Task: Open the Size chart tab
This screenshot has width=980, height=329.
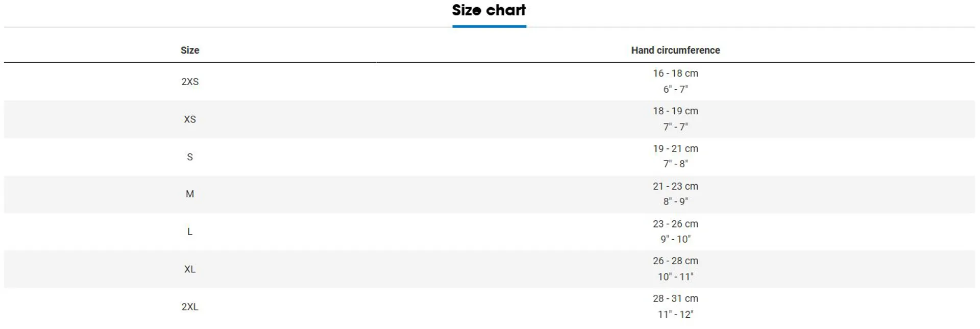Action: click(x=488, y=11)
